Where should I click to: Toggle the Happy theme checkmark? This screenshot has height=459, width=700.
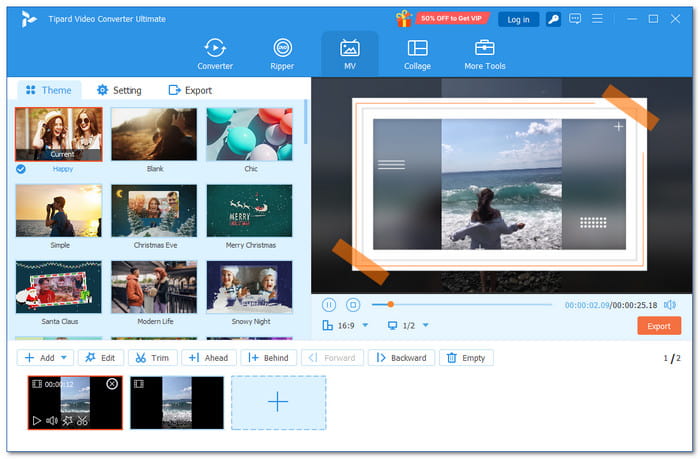(21, 169)
